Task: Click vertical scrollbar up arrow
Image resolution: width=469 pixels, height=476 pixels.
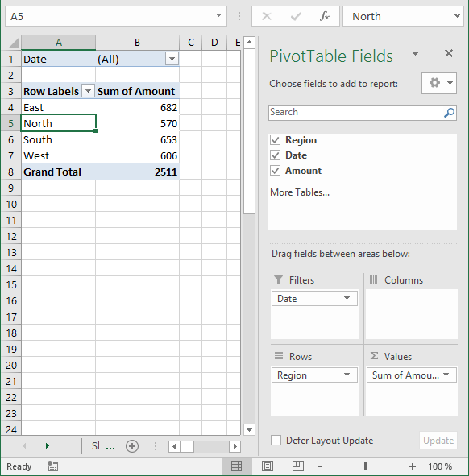Action: pos(249,42)
